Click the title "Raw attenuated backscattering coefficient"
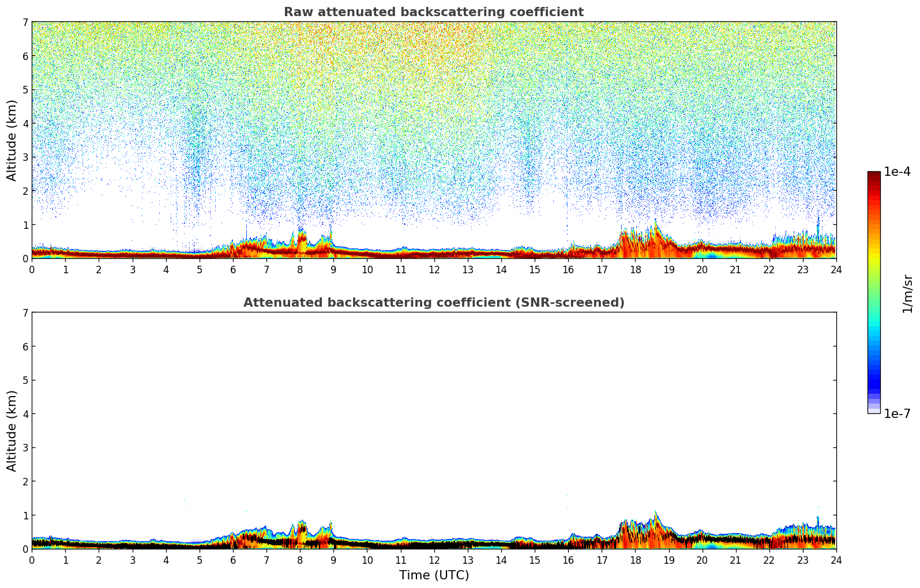 (434, 12)
